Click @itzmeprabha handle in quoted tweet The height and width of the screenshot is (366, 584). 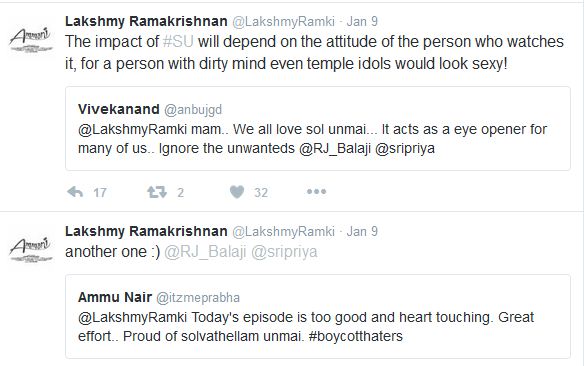[x=198, y=297]
